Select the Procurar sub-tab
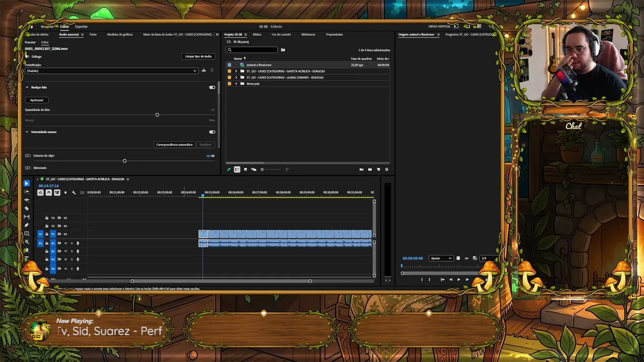Viewport: 644px width, 362px height. [30, 43]
